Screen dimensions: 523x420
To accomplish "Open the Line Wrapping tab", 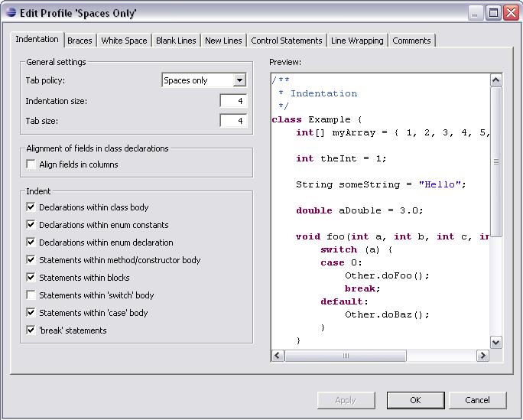I will coord(359,41).
